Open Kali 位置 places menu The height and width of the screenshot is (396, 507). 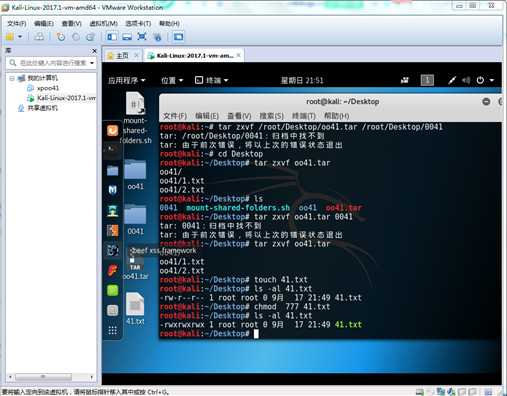coord(172,80)
